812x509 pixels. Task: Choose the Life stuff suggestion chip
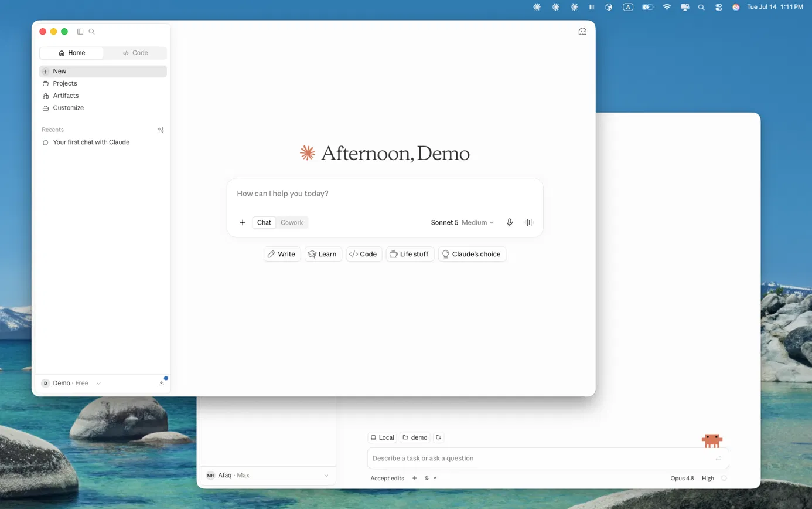click(410, 254)
